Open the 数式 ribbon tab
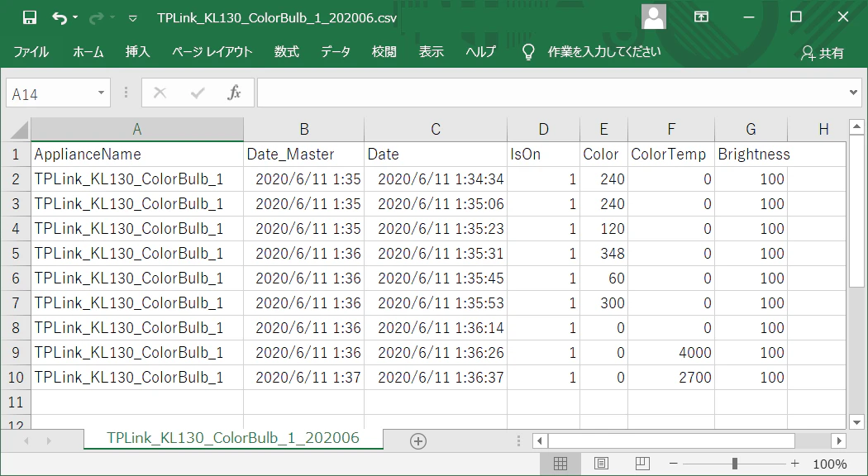 287,52
